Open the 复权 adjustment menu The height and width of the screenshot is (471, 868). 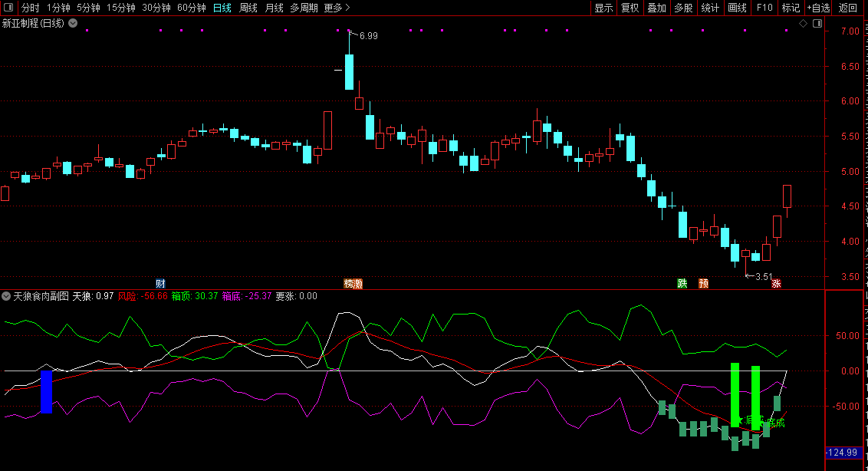pos(630,8)
